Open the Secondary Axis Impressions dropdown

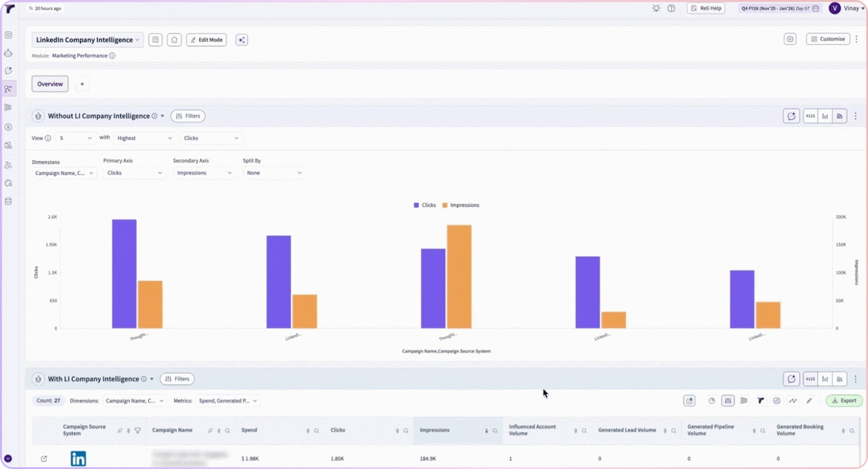click(204, 173)
